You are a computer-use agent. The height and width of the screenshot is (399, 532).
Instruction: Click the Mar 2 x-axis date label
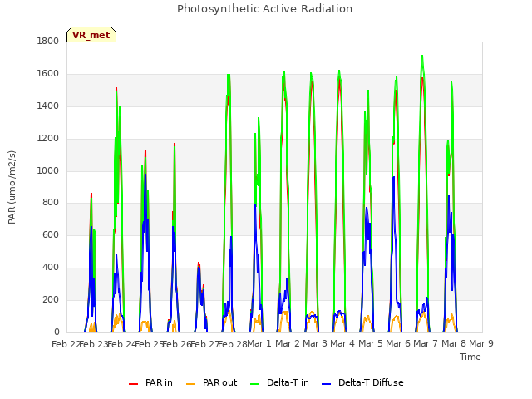point(288,343)
